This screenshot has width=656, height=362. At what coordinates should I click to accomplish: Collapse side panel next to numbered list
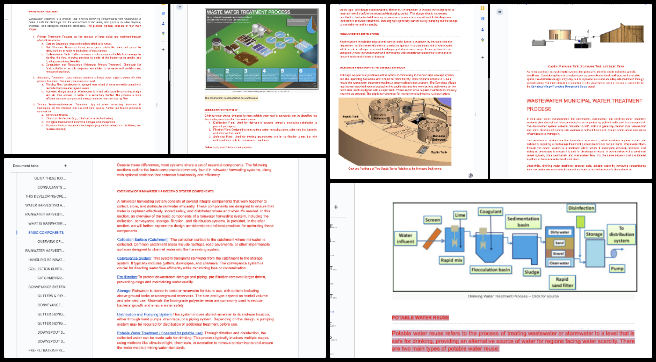[x=157, y=105]
